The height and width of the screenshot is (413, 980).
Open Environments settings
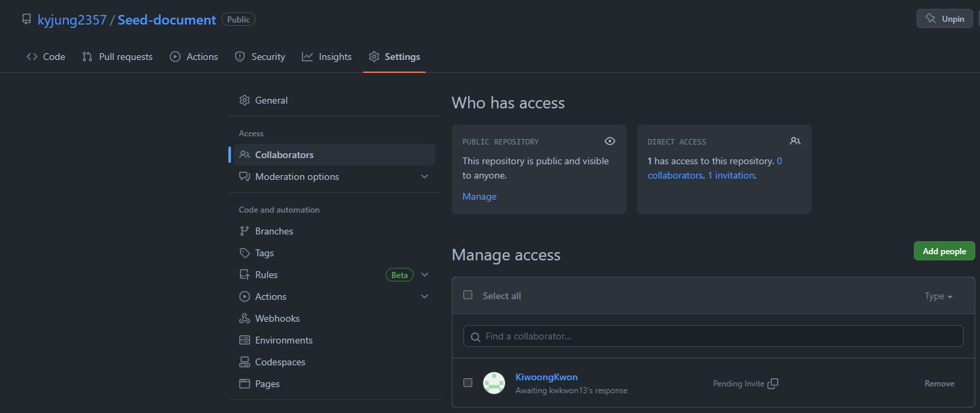tap(335, 340)
